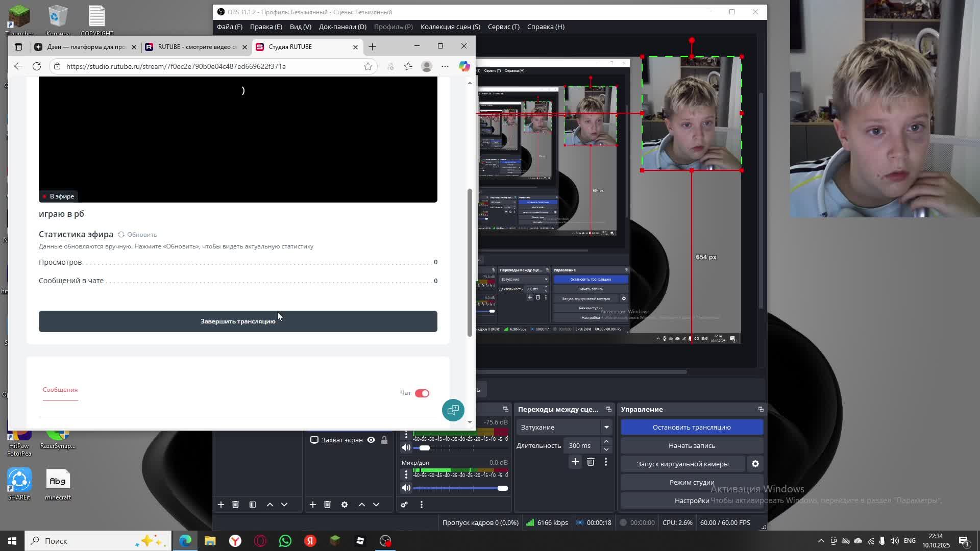Toggle visibility eye of Захват экрана source
Viewport: 980px width, 551px height.
tap(371, 440)
